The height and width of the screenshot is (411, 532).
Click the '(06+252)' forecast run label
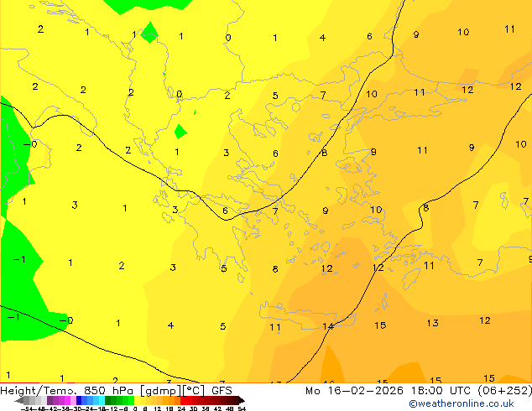click(505, 391)
